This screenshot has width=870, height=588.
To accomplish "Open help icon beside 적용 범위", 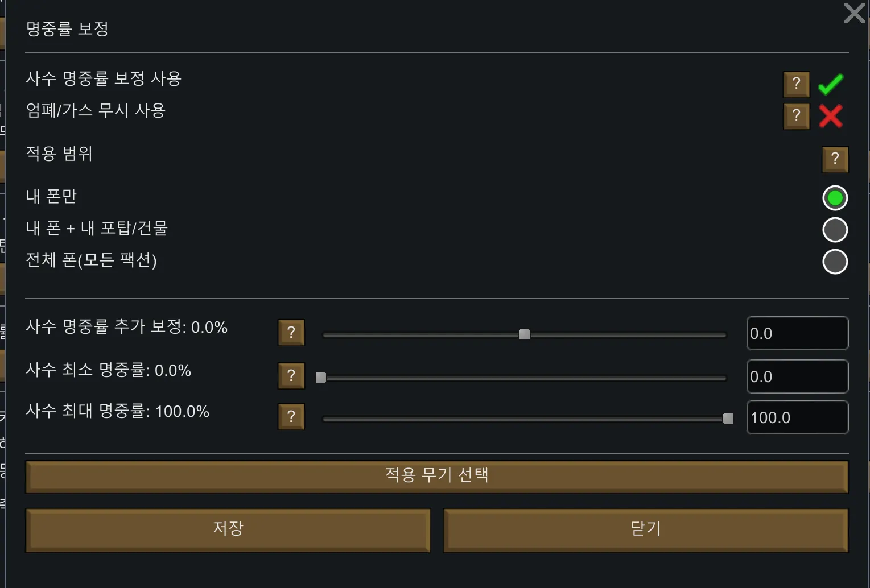I will (x=835, y=159).
